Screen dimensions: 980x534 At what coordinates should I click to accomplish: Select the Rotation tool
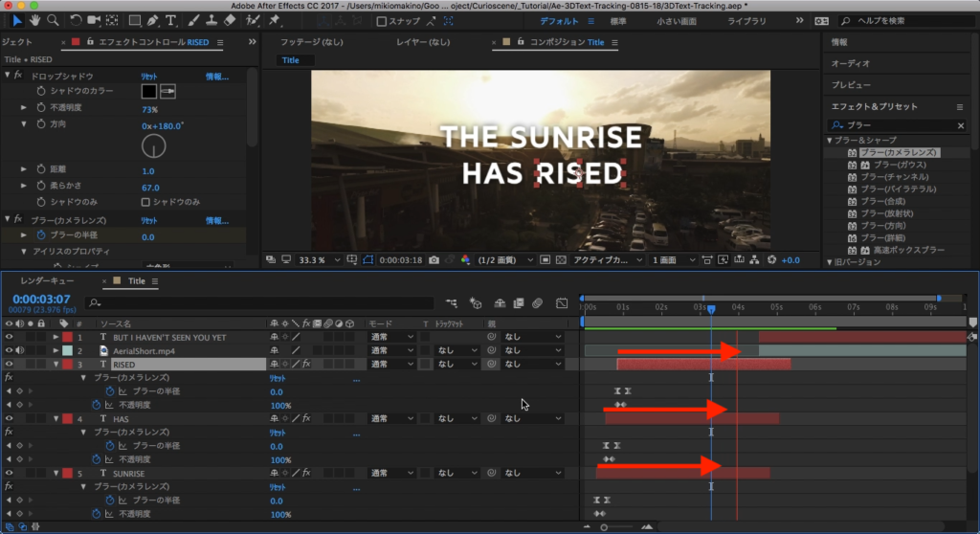(x=76, y=20)
